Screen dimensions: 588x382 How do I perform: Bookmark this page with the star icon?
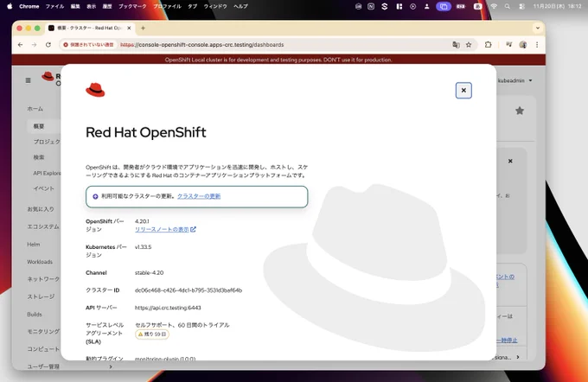click(469, 45)
